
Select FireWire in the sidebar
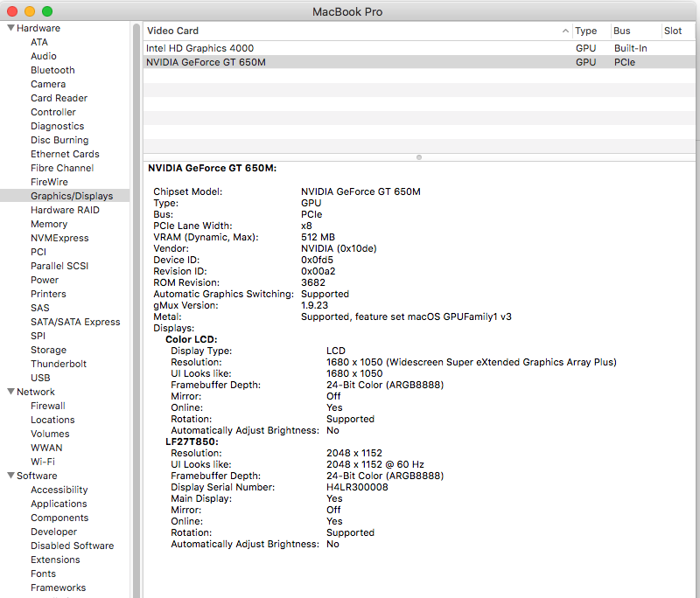(x=49, y=182)
